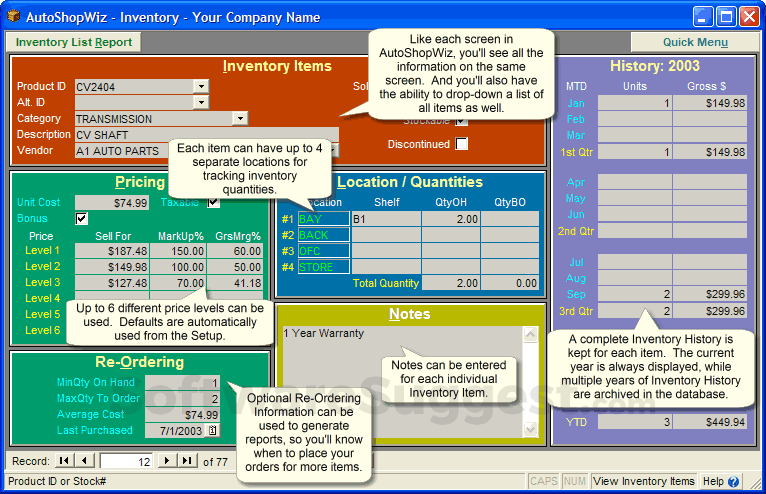The image size is (766, 494).
Task: Toggle the Bonus checkbox
Action: [82, 218]
